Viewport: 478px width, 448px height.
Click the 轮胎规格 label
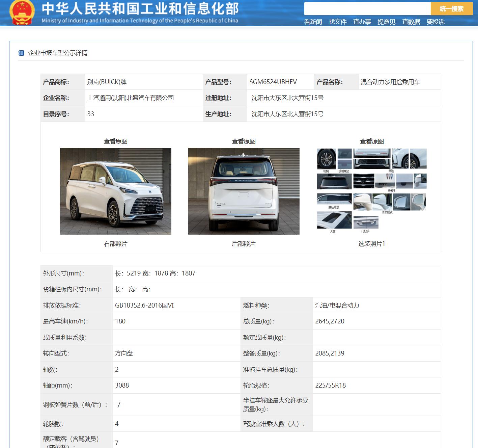[256, 386]
